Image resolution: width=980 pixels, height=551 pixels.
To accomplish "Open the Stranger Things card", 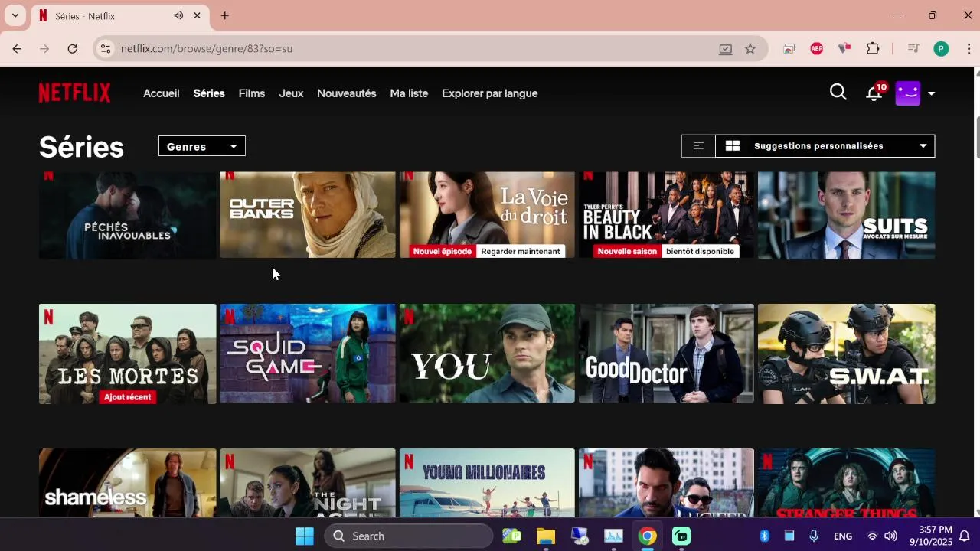I will (x=846, y=483).
